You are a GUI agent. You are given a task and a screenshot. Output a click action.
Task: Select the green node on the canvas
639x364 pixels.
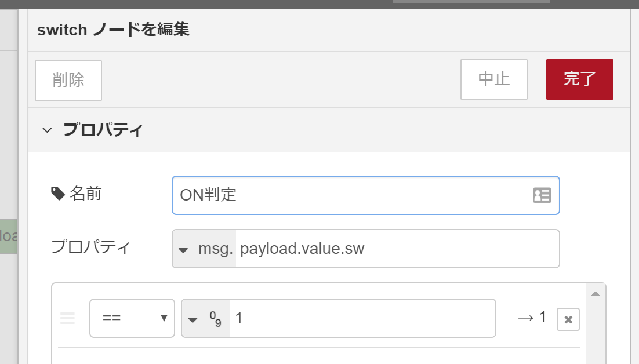click(x=9, y=236)
